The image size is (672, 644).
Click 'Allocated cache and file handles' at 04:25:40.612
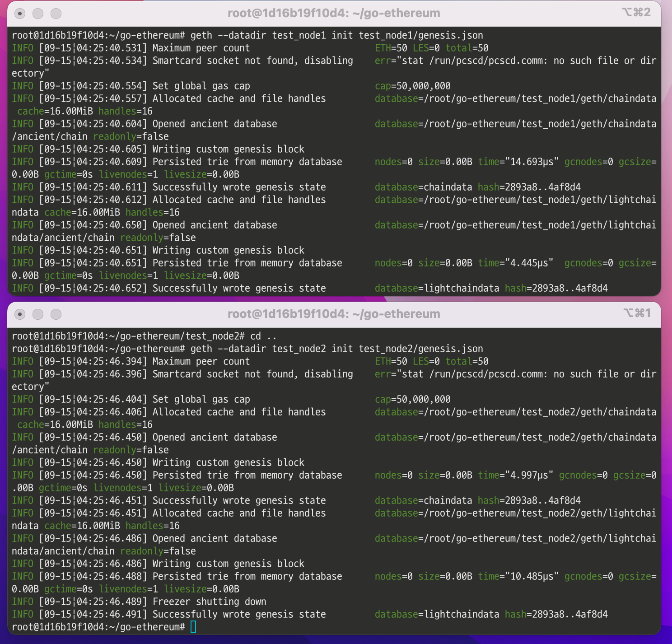click(239, 200)
